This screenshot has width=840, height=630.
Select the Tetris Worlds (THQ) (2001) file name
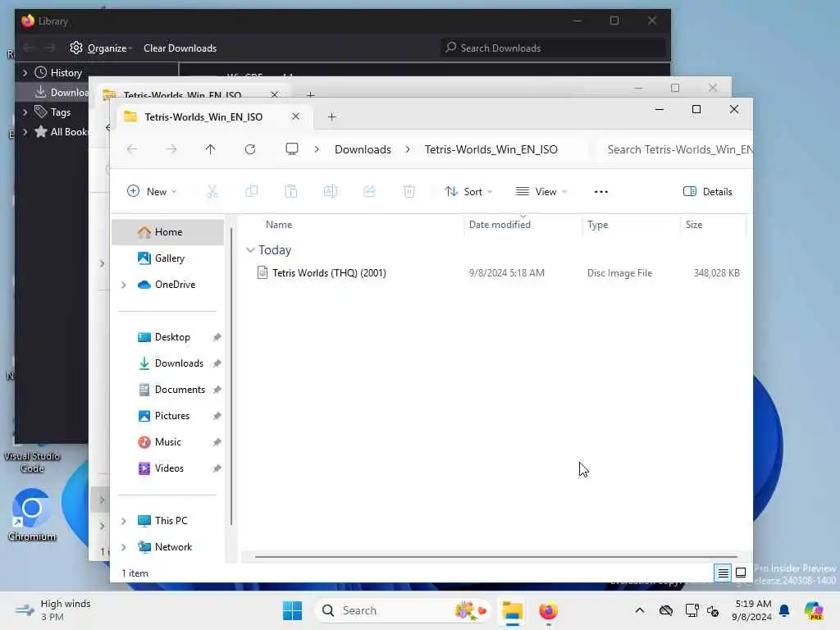[x=329, y=272]
